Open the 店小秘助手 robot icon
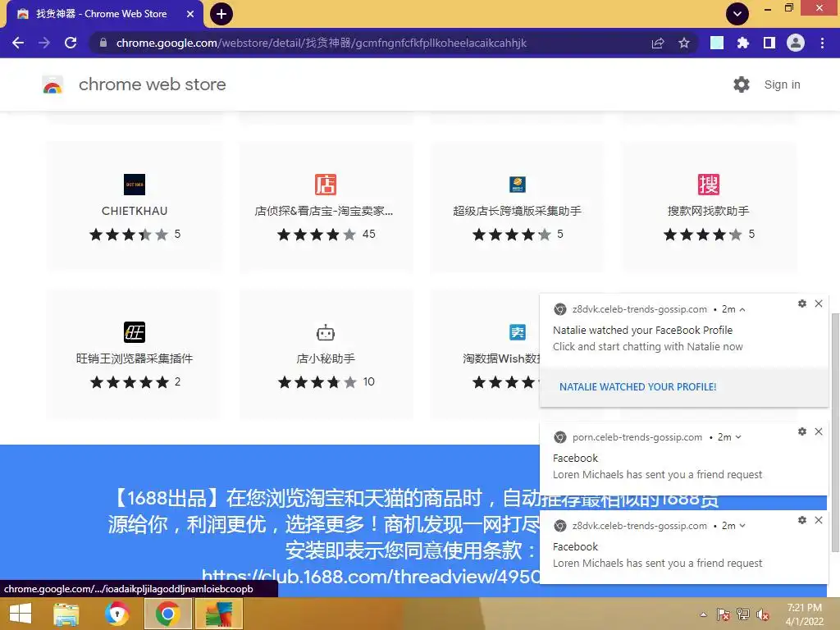This screenshot has height=630, width=840. point(325,332)
